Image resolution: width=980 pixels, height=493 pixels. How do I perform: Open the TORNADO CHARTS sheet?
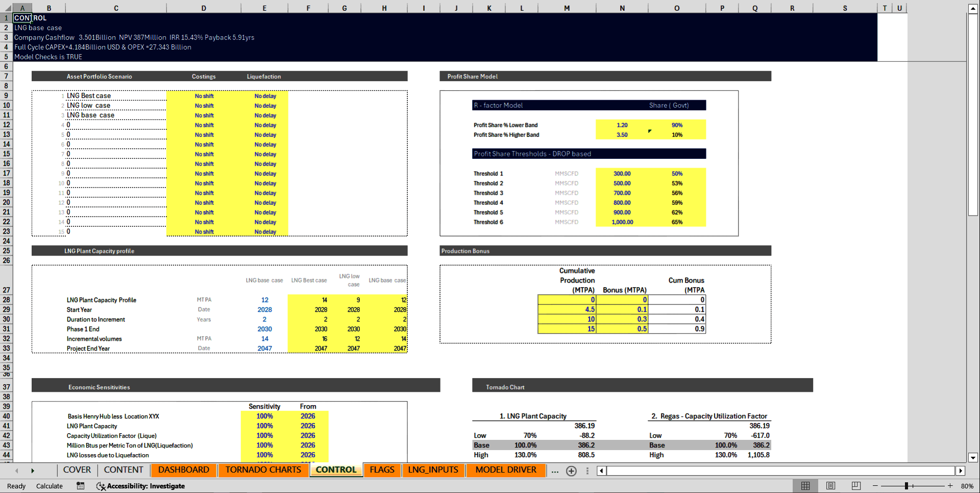263,469
